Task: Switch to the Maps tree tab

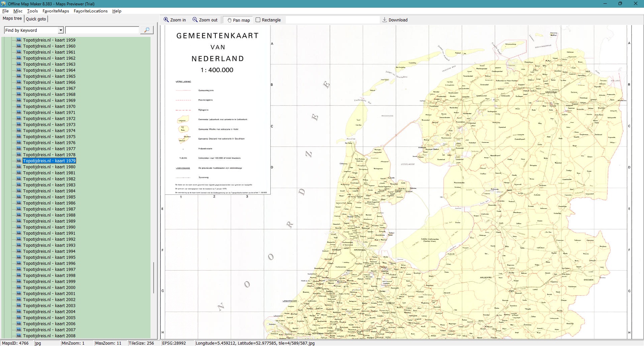Action: pos(12,18)
